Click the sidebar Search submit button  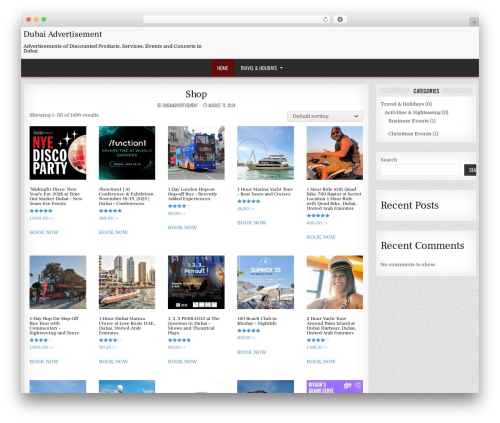pos(470,170)
